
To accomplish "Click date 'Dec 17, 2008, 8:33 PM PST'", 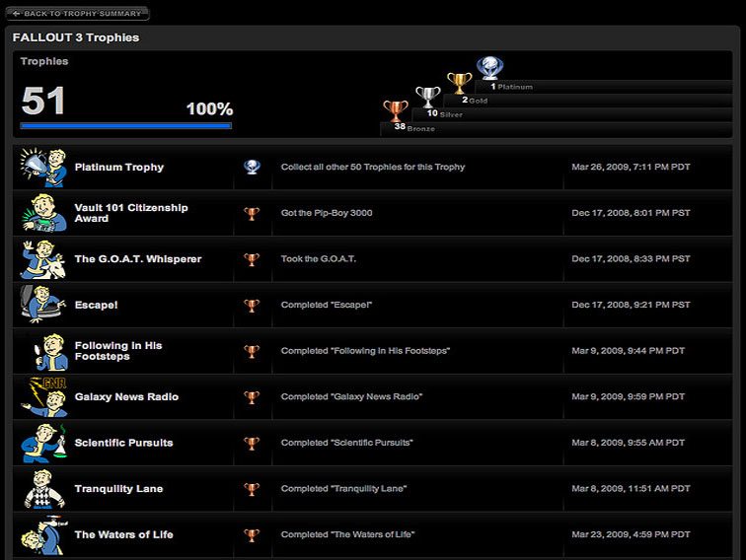I will coord(631,259).
